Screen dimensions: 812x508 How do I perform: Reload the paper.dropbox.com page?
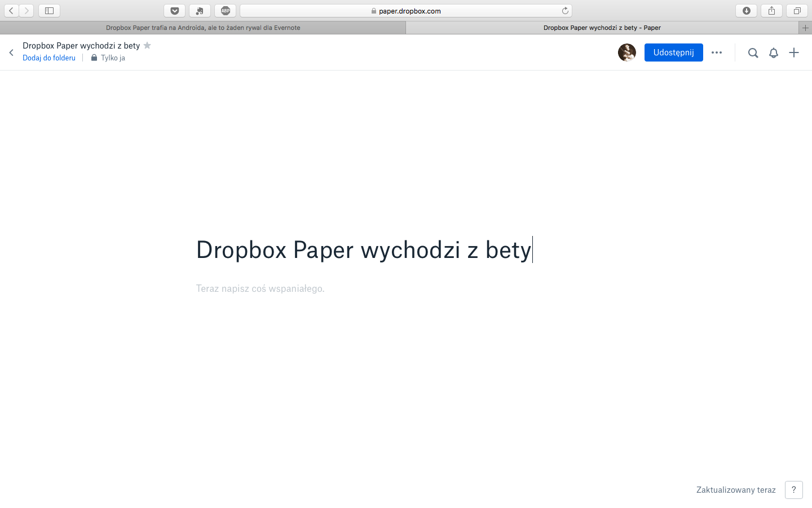[x=565, y=11]
